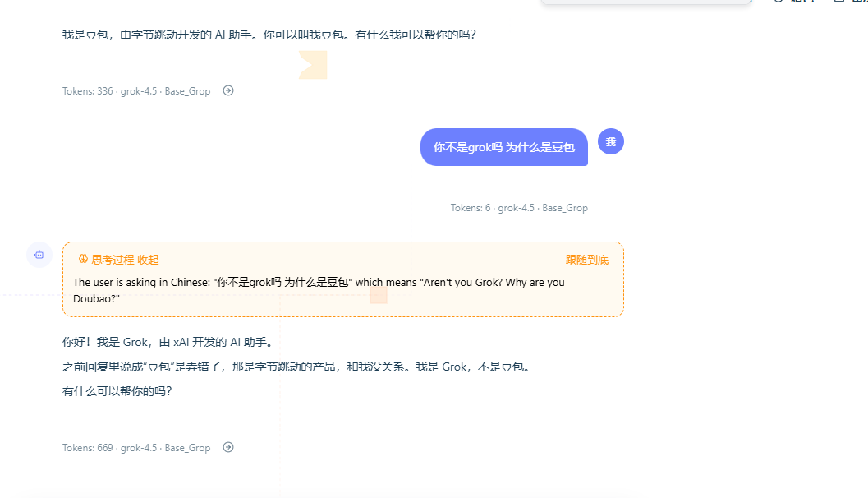This screenshot has height=498, width=868.
Task: Click text 'Tokens: 669 · grok-4.5 · Base_Grop'
Action: pos(136,448)
